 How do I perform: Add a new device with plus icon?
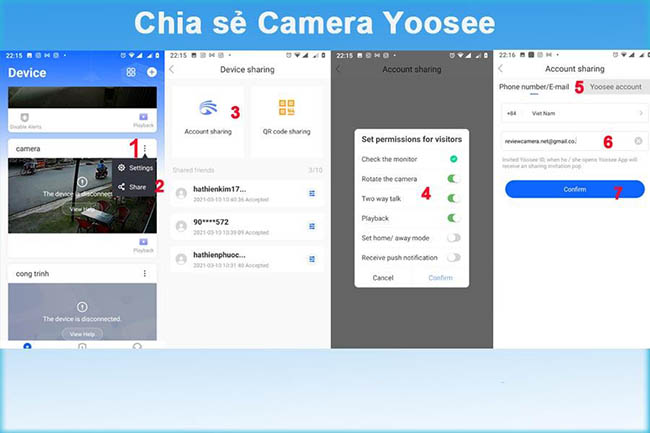tap(152, 72)
